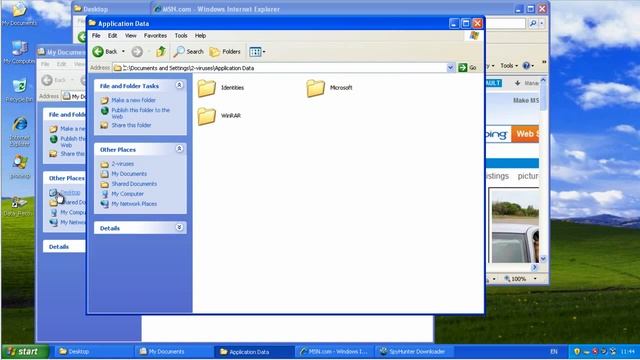Click the Start button
The width and height of the screenshot is (640, 360).
[x=24, y=351]
